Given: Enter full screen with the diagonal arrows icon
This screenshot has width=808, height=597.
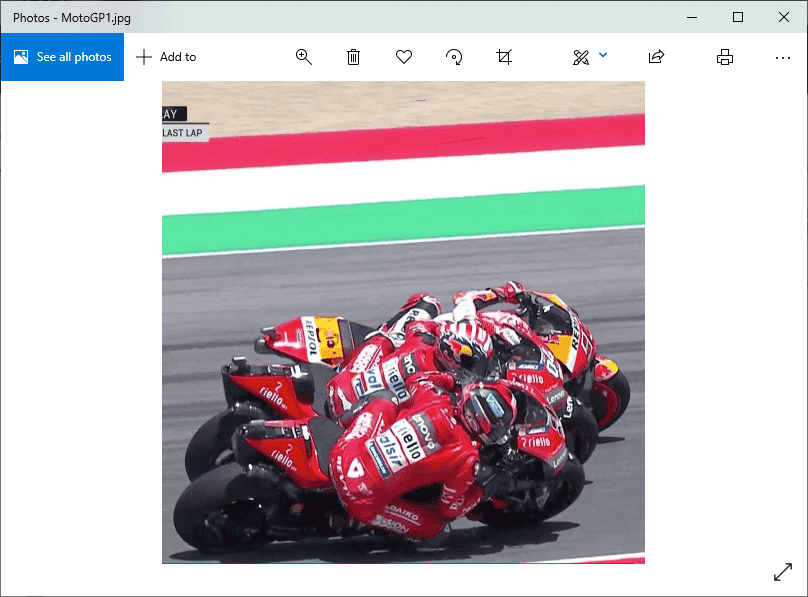Looking at the screenshot, I should (783, 572).
